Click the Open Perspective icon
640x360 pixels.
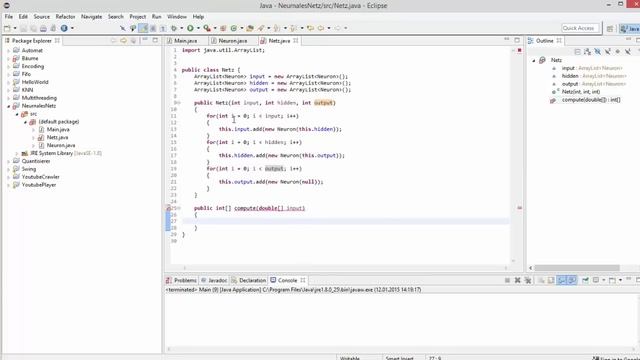[x=610, y=28]
